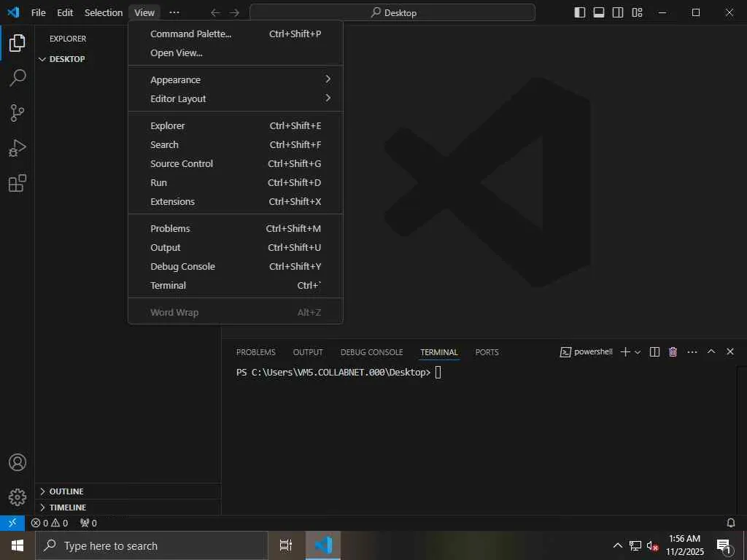Click the powershell terminal label
The height and width of the screenshot is (560, 747).
[x=587, y=352]
